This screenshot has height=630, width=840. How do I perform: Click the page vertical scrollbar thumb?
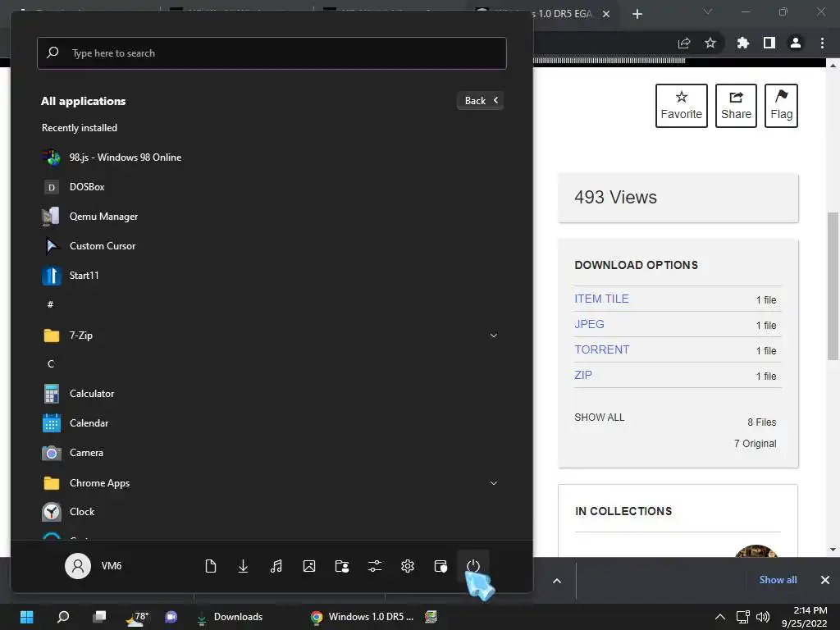tap(833, 286)
